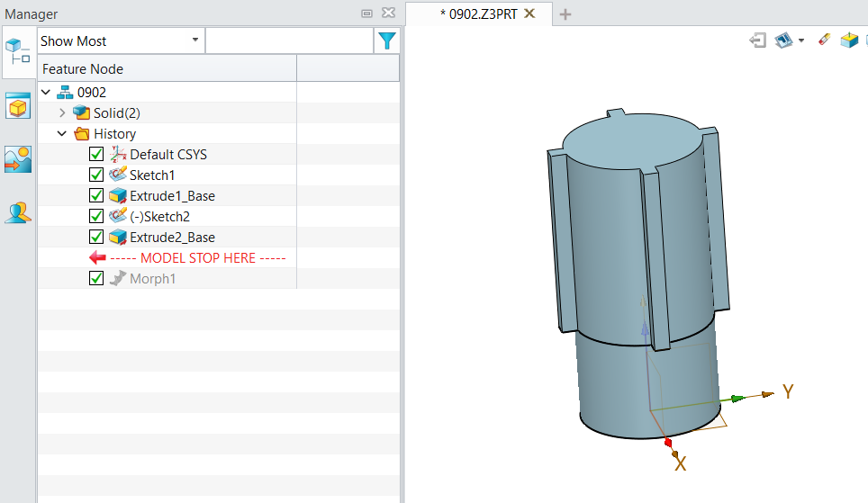868x503 pixels.
Task: Click the yellow-top cube icon in viewport toolbar
Action: 848,40
